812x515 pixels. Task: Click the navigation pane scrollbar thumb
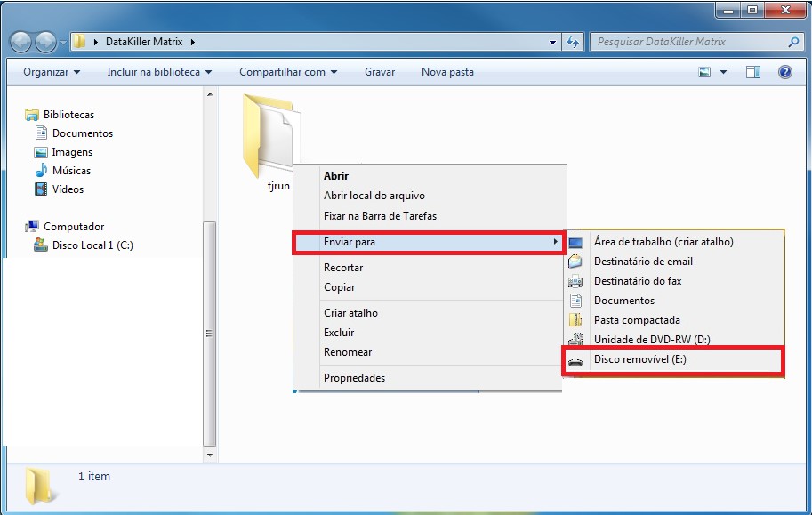(x=210, y=334)
